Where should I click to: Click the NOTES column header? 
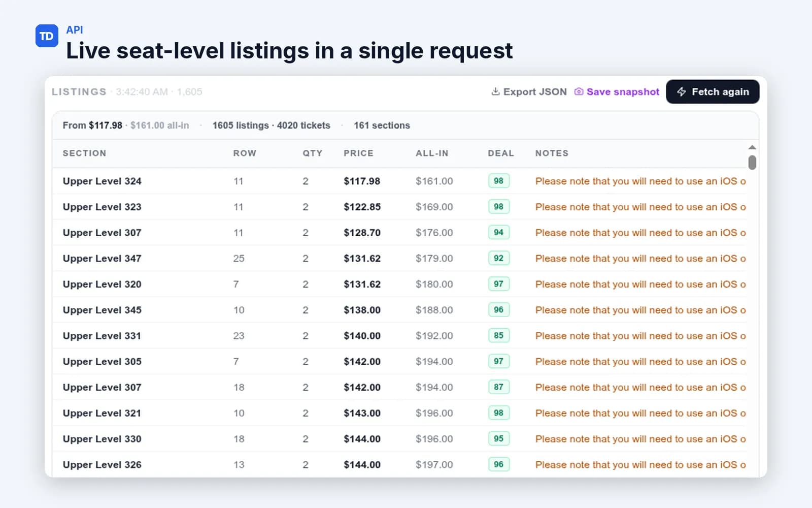click(552, 153)
